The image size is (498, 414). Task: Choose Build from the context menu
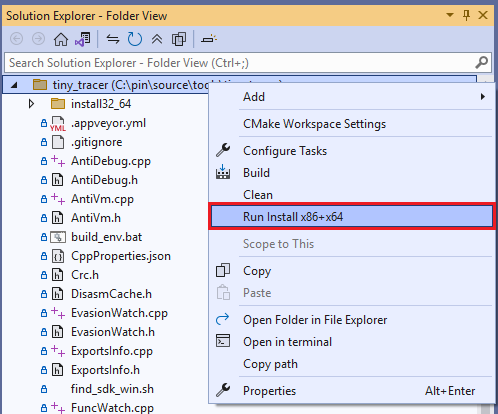(352, 173)
